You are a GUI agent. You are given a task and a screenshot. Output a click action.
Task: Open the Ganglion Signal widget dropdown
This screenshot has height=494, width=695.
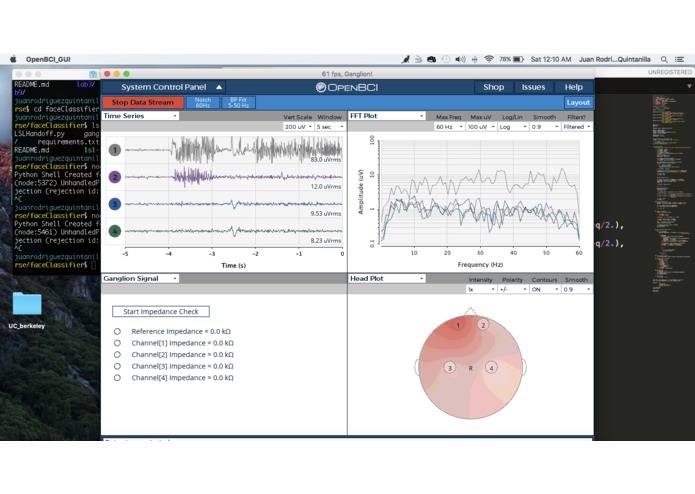[x=141, y=278]
